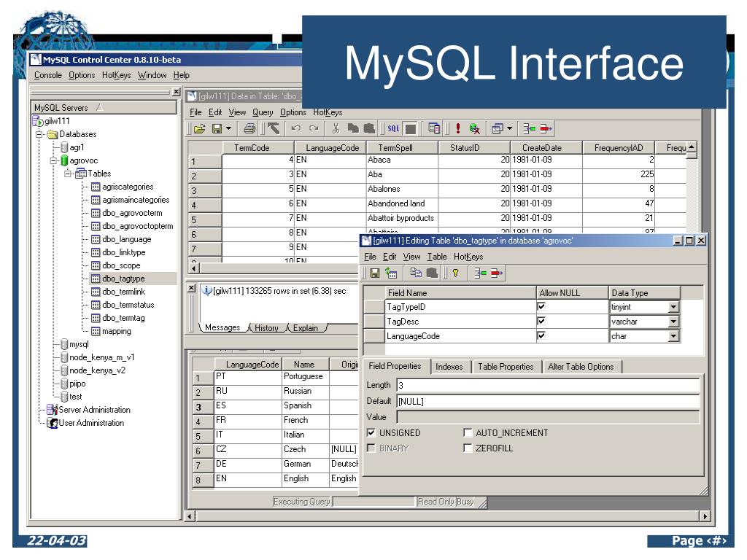Screen dimensions: 747x560
Task: Uncheck the UNSIGNED checkbox
Action: 371,433
